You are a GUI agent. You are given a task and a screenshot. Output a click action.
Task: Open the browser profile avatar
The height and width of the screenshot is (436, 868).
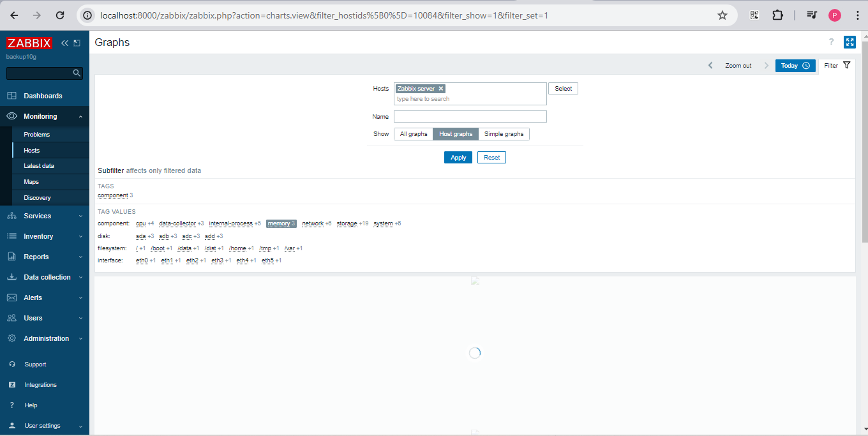[835, 15]
